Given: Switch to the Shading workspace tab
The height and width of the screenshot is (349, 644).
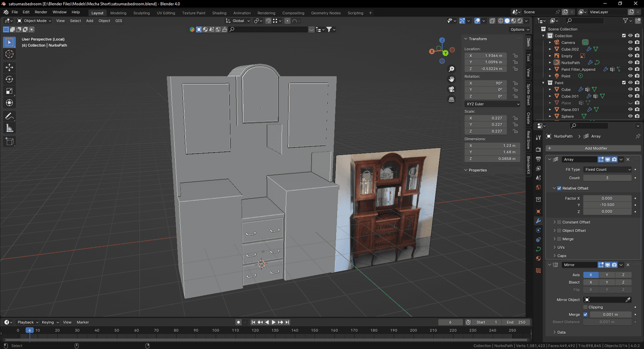Looking at the screenshot, I should [x=219, y=13].
